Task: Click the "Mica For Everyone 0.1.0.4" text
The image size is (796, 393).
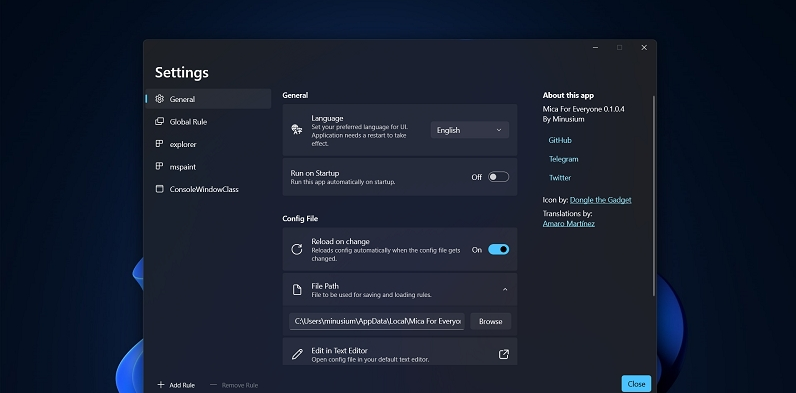Action: point(583,109)
